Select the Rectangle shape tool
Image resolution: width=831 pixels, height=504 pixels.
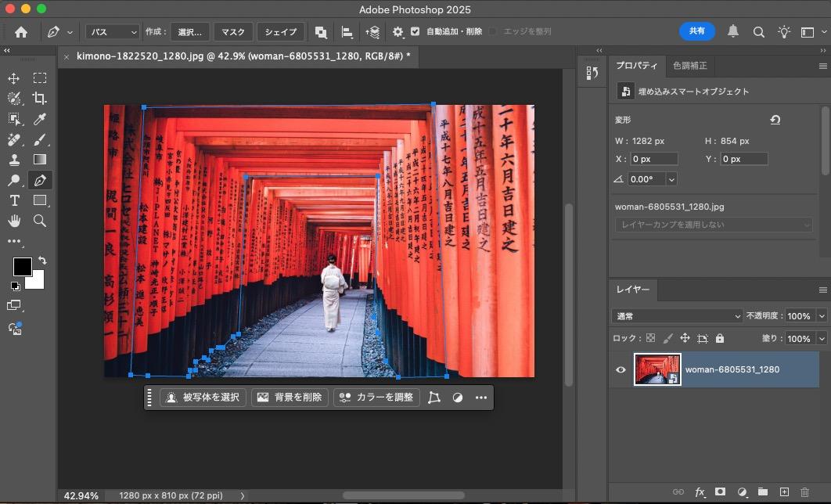[x=40, y=200]
